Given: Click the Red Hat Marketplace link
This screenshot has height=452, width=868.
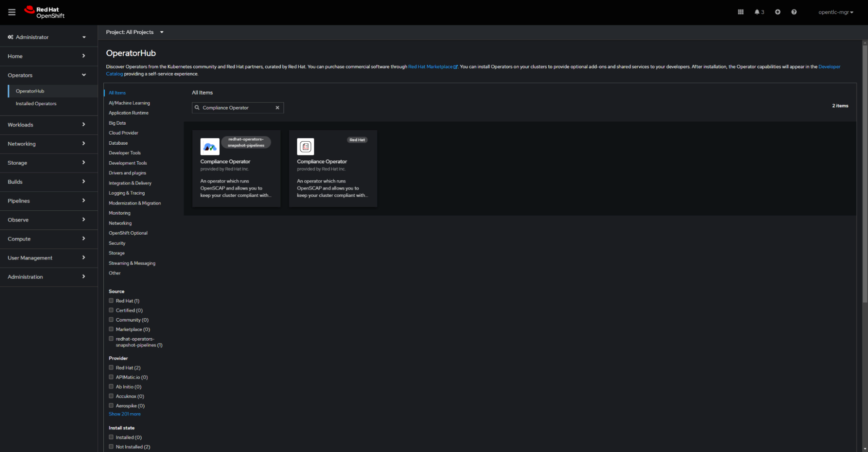Looking at the screenshot, I should 431,66.
